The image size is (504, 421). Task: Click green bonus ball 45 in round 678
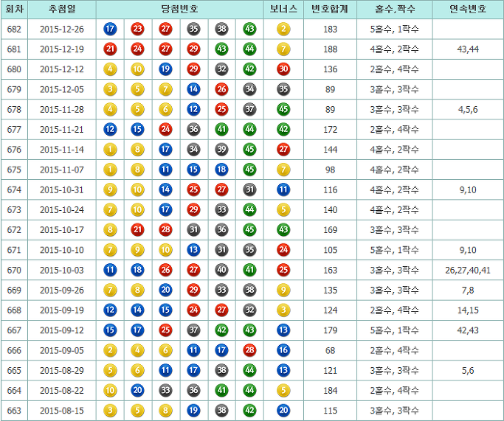tap(283, 110)
